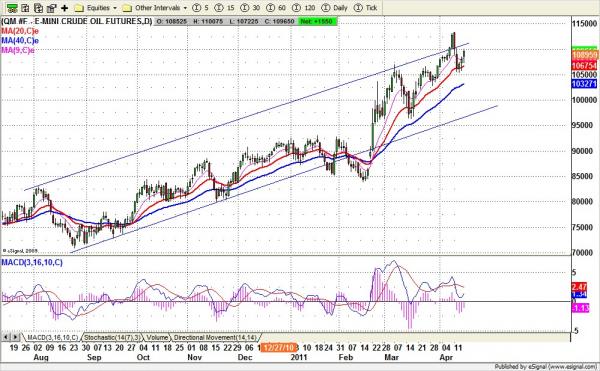Click the green Net +1550 indicator
This screenshot has height=371, width=600.
(317, 21)
